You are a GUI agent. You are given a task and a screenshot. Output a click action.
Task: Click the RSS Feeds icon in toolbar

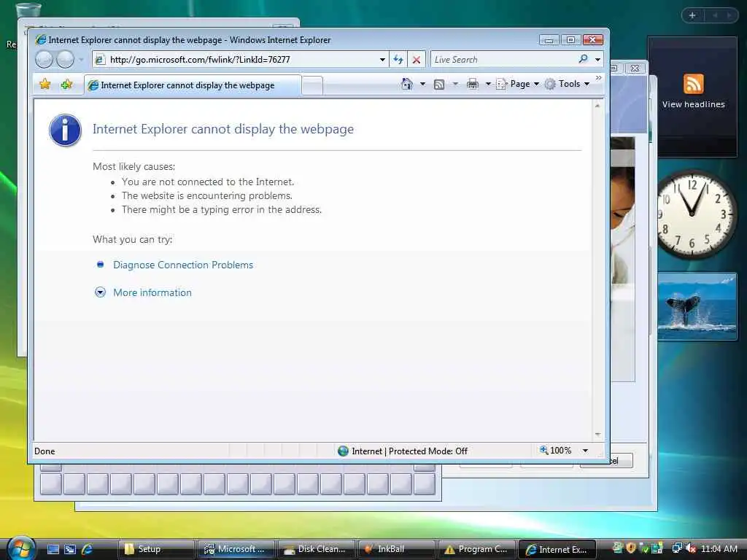(439, 85)
